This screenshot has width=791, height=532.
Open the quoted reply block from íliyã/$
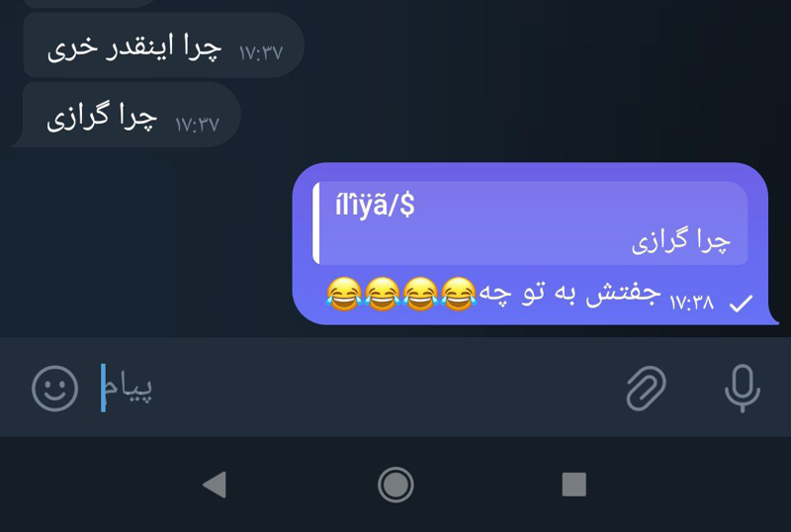[x=530, y=223]
